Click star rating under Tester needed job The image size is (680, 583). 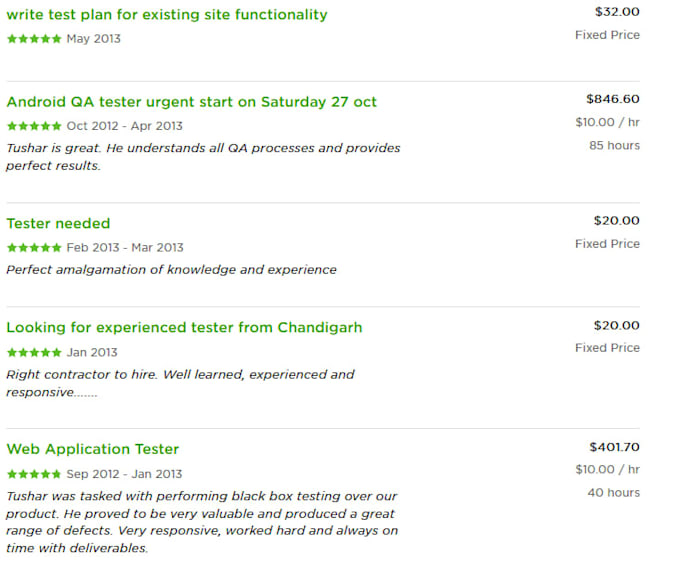pyautogui.click(x=33, y=248)
